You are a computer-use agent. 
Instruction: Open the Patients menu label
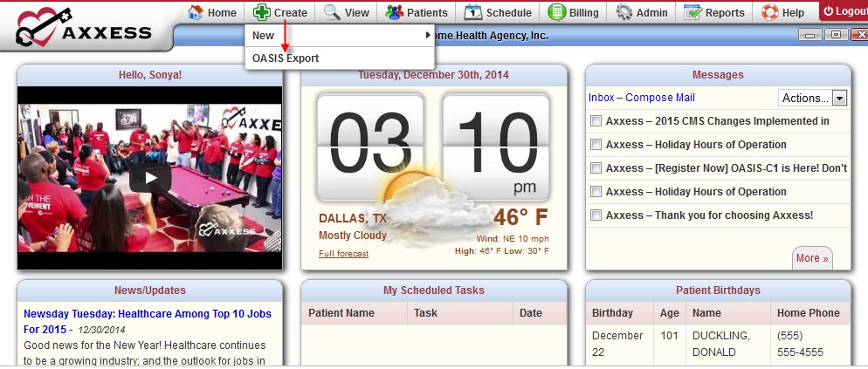tap(427, 13)
